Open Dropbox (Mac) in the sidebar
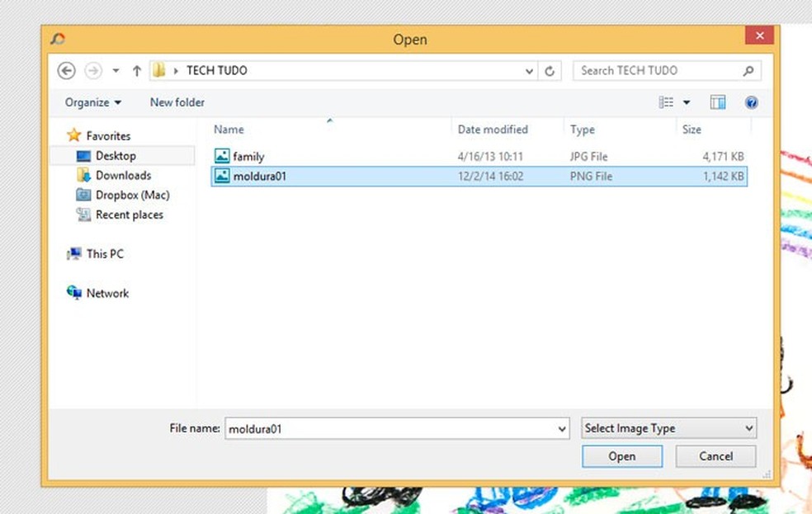812x514 pixels. tap(133, 196)
